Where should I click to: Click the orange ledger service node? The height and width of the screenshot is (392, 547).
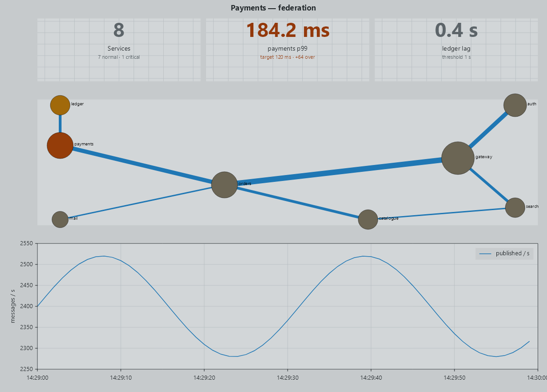pyautogui.click(x=60, y=105)
